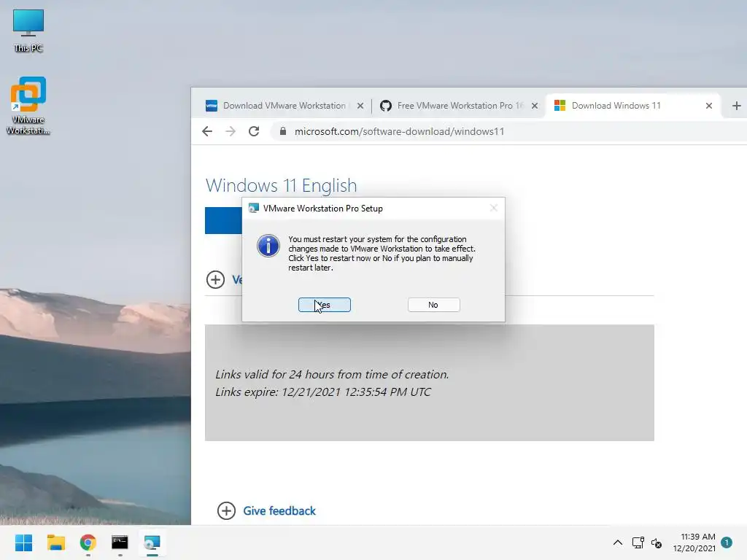
Task: Click the Chrome tab's Microsoft logo favicon
Action: coord(560,106)
